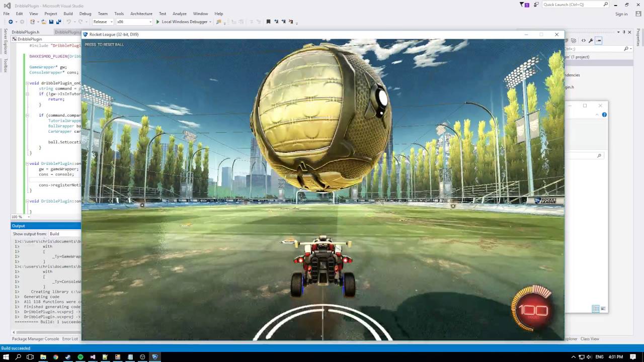Image resolution: width=644 pixels, height=362 pixels.
Task: Open the Analyze menu
Action: (179, 14)
